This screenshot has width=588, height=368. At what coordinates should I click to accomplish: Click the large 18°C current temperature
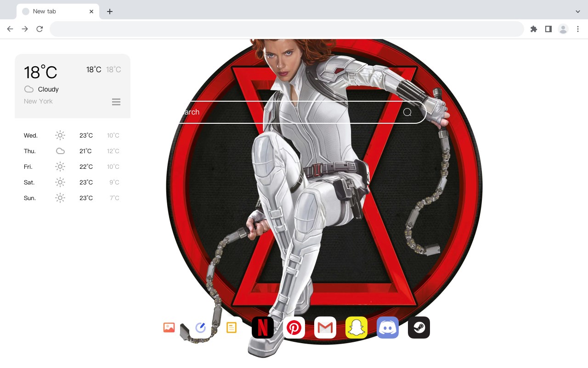point(40,72)
